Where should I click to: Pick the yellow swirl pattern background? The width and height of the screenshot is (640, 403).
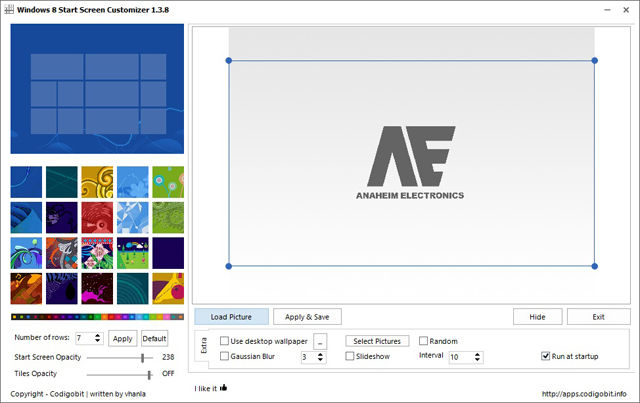(x=97, y=182)
